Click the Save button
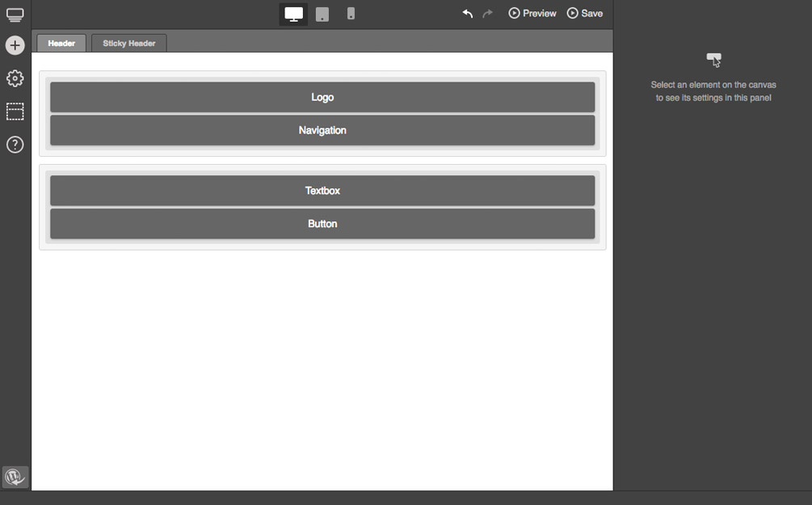This screenshot has height=505, width=812. 585,14
